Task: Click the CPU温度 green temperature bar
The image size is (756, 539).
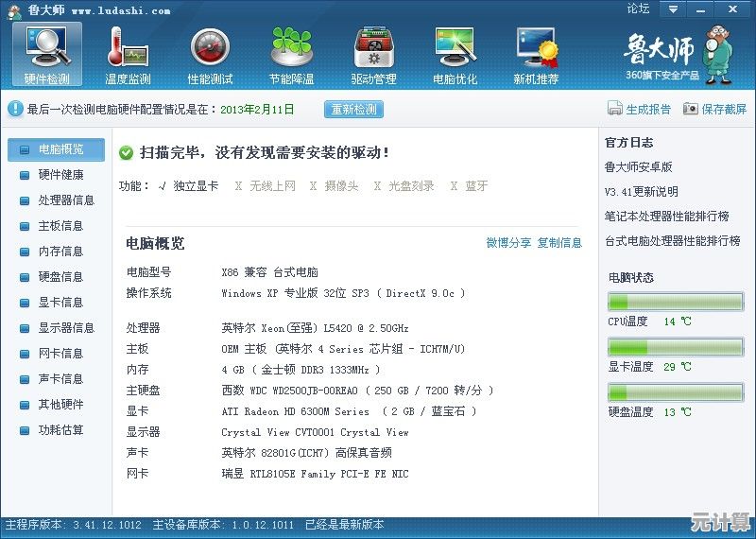Action: click(x=675, y=302)
